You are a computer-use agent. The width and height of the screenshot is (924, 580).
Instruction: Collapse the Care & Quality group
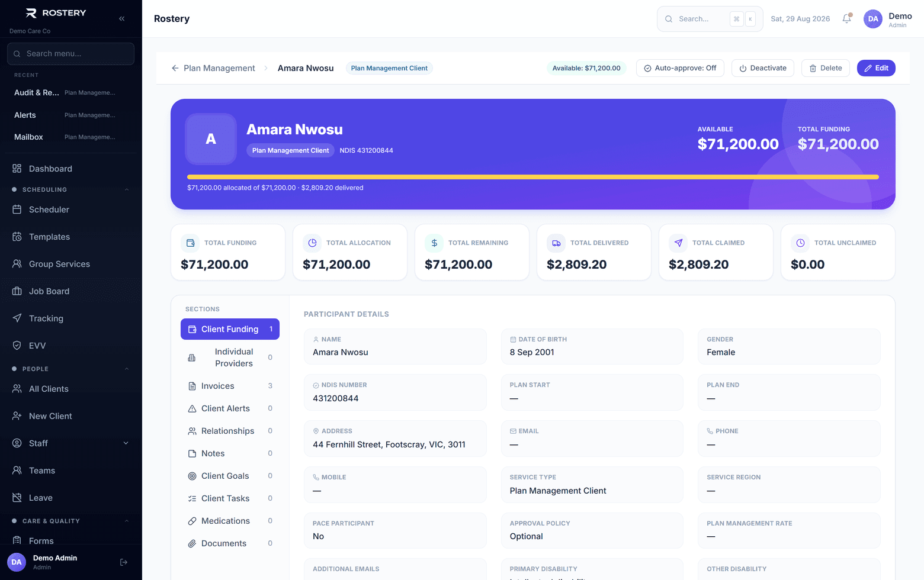[127, 521]
